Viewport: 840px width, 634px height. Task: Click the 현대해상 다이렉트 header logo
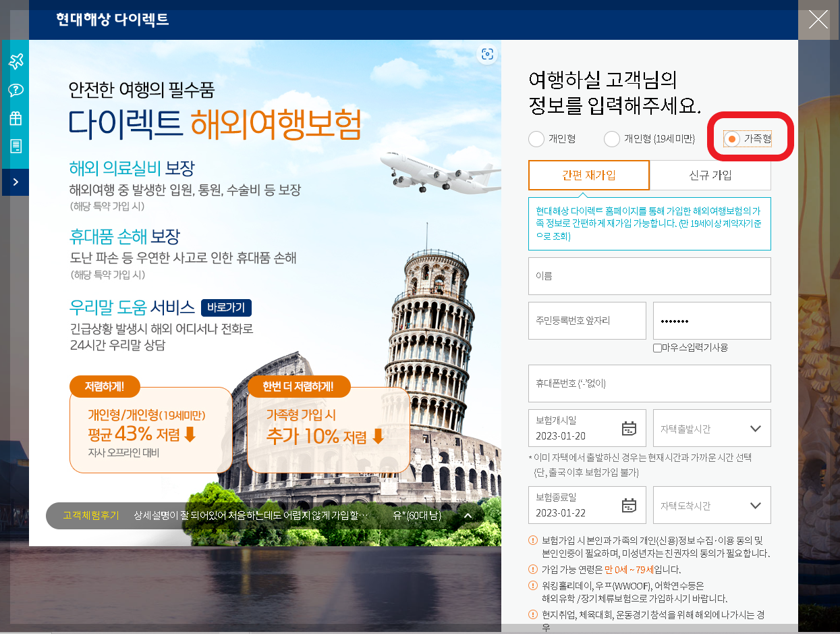coord(113,20)
